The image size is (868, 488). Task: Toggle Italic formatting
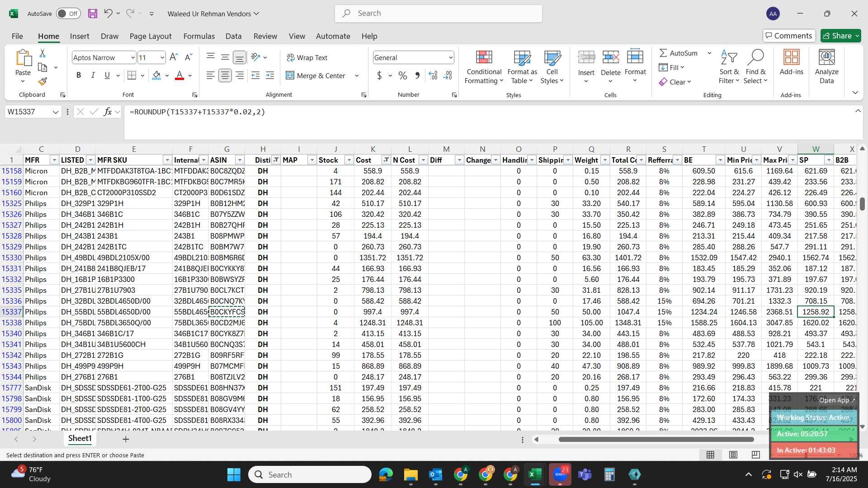point(93,75)
